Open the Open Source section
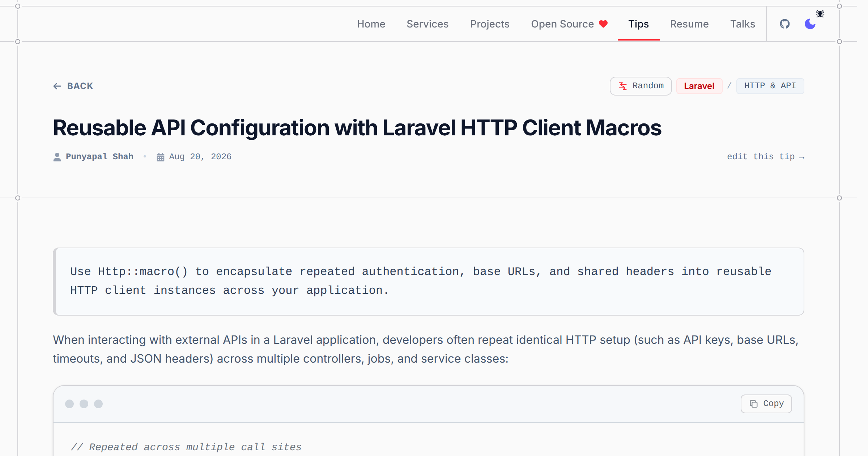The height and width of the screenshot is (456, 868). [x=569, y=24]
